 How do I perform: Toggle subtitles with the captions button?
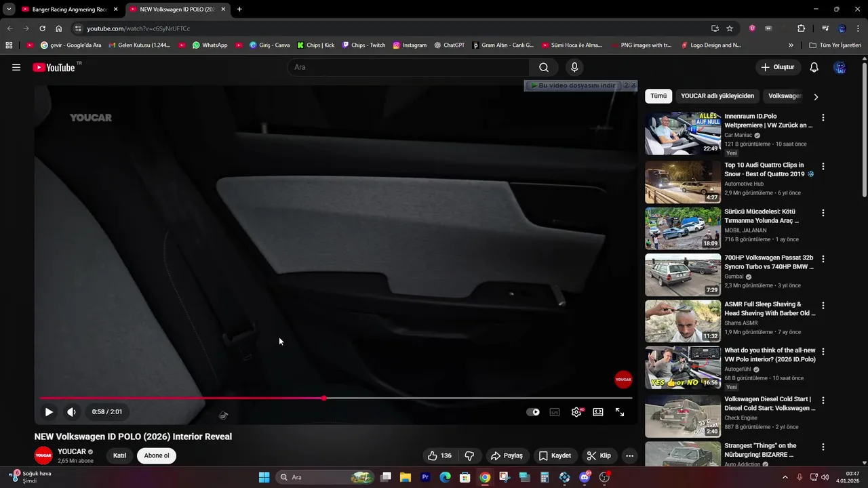[x=555, y=411]
